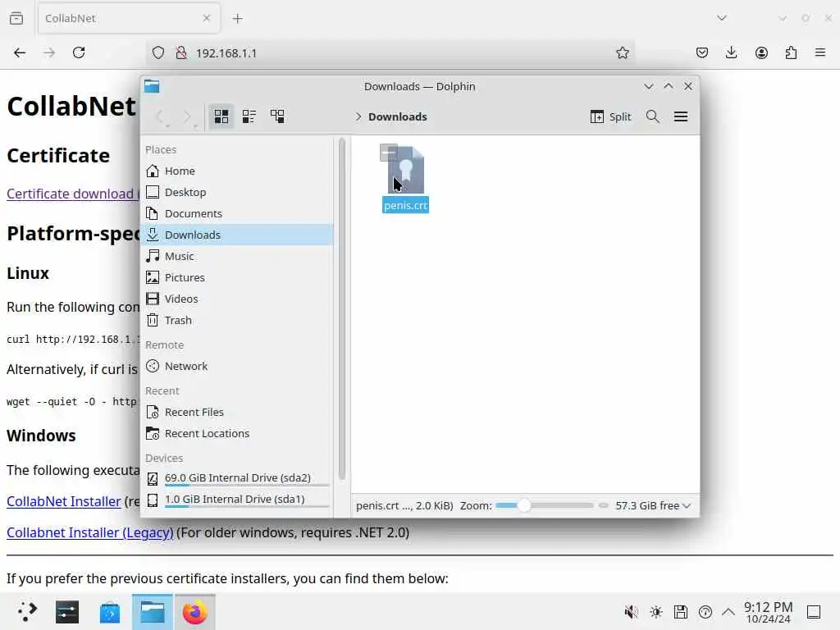Open Desktop in Places sidebar

click(239, 192)
